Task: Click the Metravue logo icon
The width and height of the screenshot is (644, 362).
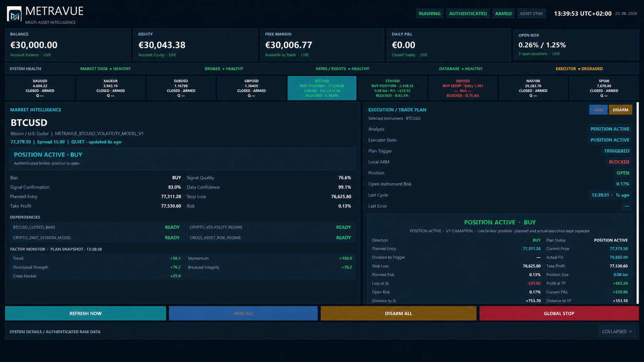Action: pyautogui.click(x=14, y=14)
